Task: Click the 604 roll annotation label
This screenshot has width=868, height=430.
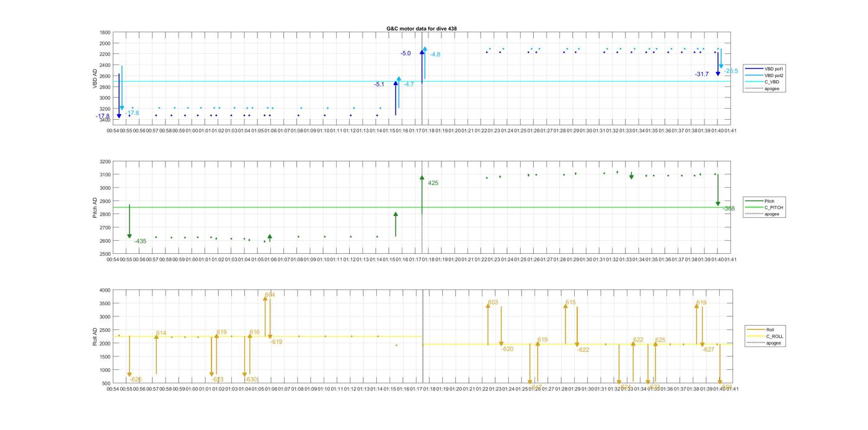Action: coord(270,295)
